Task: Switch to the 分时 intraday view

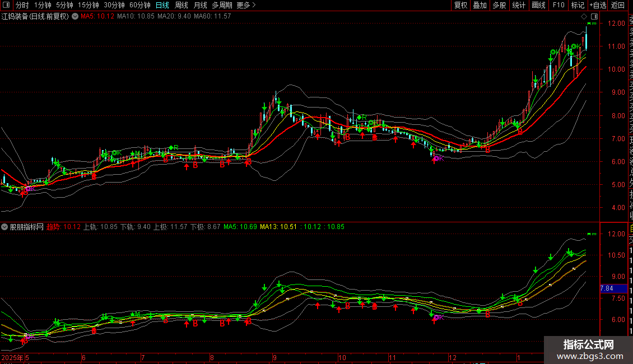Action: [x=22, y=5]
